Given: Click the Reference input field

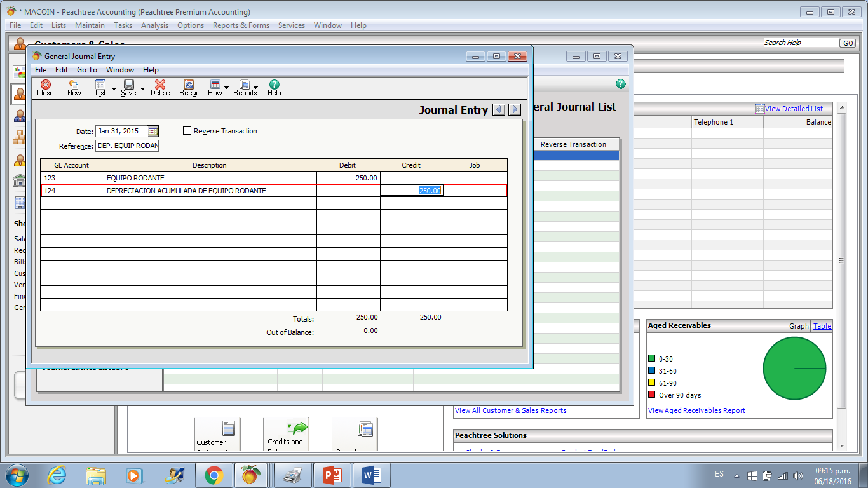Looking at the screenshot, I should click(x=127, y=146).
